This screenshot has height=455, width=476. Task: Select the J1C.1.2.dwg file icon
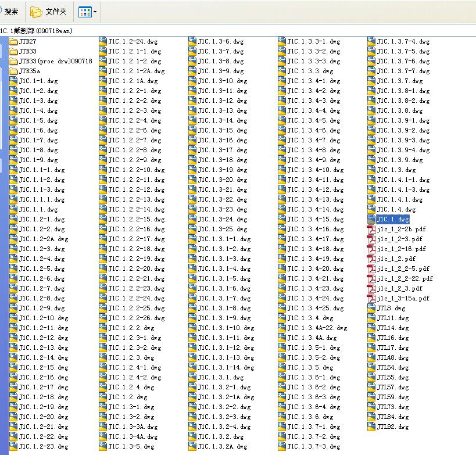click(x=103, y=397)
